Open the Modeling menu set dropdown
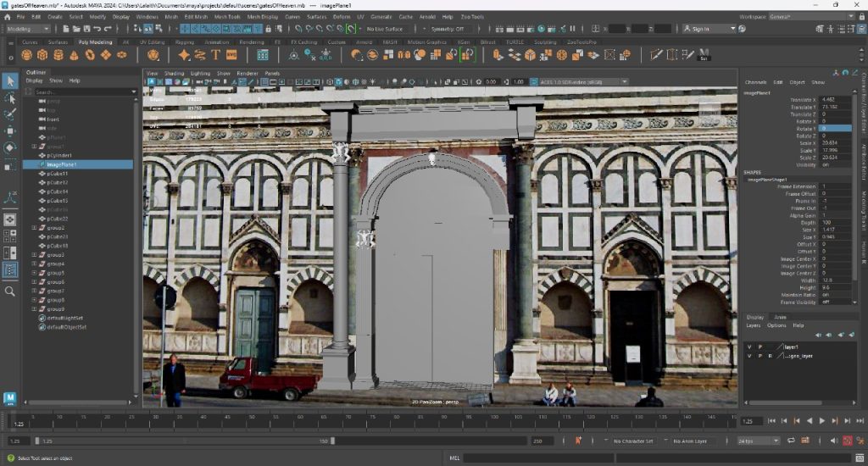 (x=28, y=29)
